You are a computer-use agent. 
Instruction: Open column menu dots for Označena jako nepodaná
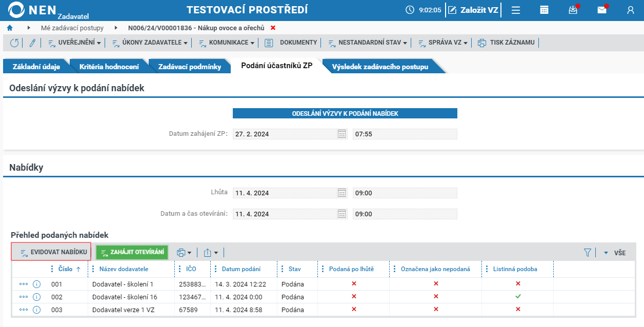pyautogui.click(x=394, y=269)
